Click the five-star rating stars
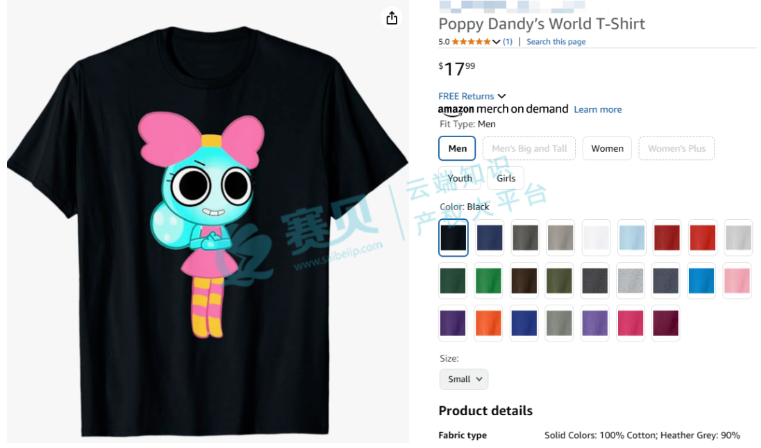 (471, 42)
